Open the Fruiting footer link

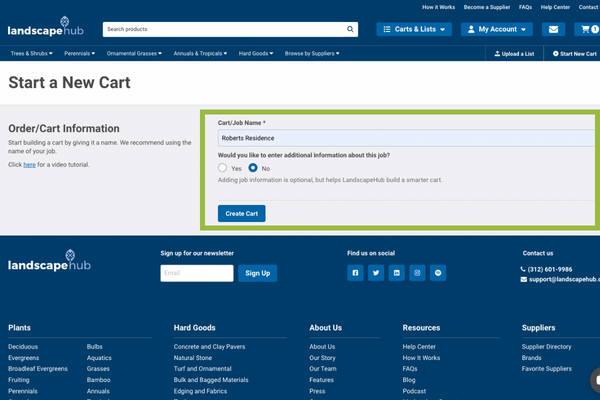click(19, 380)
